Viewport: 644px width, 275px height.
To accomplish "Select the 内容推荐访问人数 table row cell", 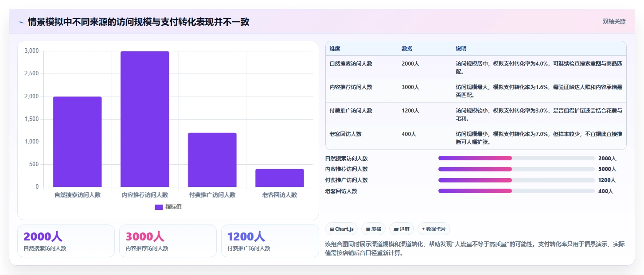I will click(351, 87).
